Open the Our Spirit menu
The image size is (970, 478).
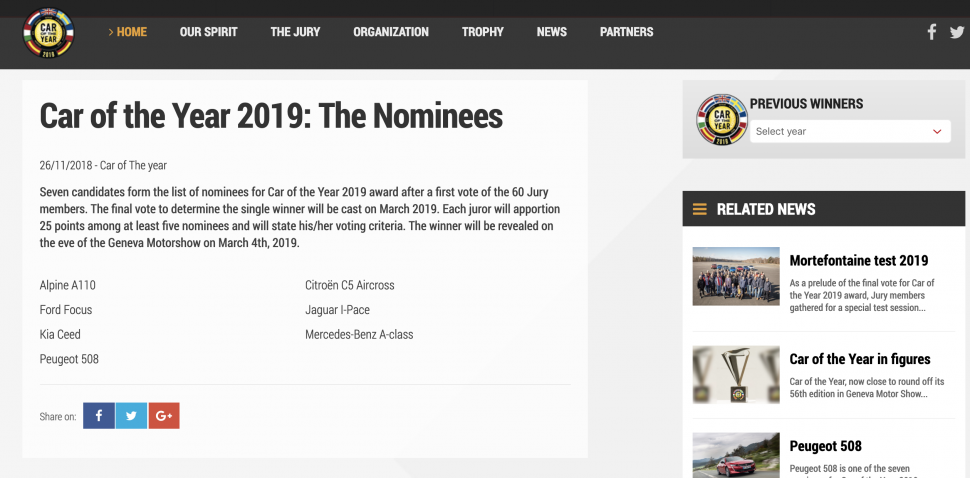click(208, 32)
